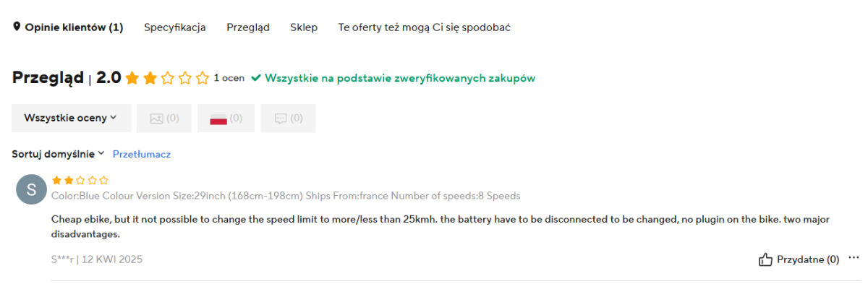Open the three-dot review options menu
The width and height of the screenshot is (868, 297).
854,258
